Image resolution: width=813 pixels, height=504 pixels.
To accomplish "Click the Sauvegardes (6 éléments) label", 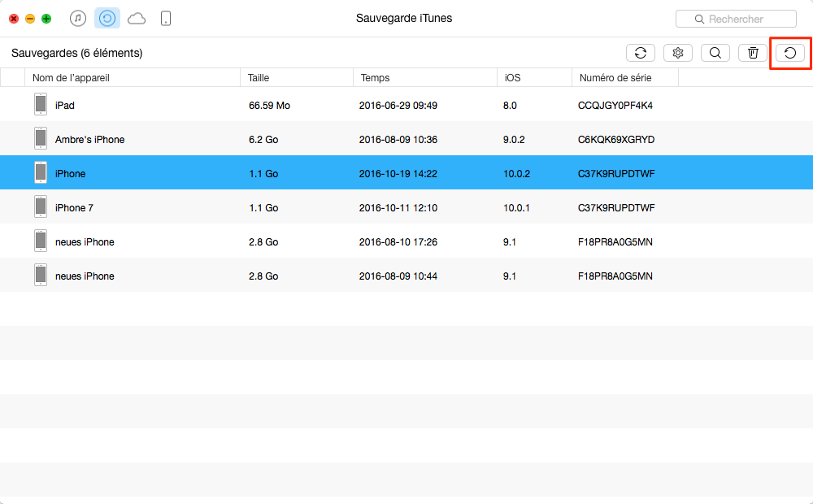I will [76, 53].
